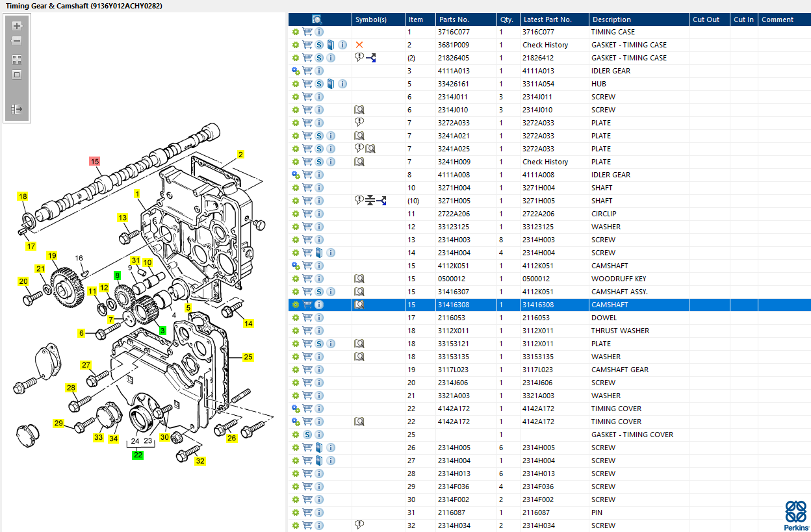The image size is (811, 532).
Task: Add TIMING CASE 3716C077 to cart
Action: (x=307, y=32)
